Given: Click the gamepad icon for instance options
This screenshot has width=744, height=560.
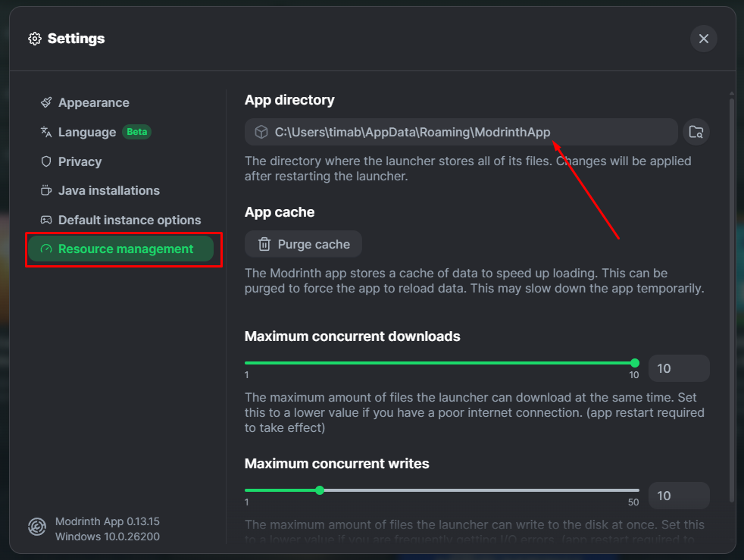Looking at the screenshot, I should [46, 221].
